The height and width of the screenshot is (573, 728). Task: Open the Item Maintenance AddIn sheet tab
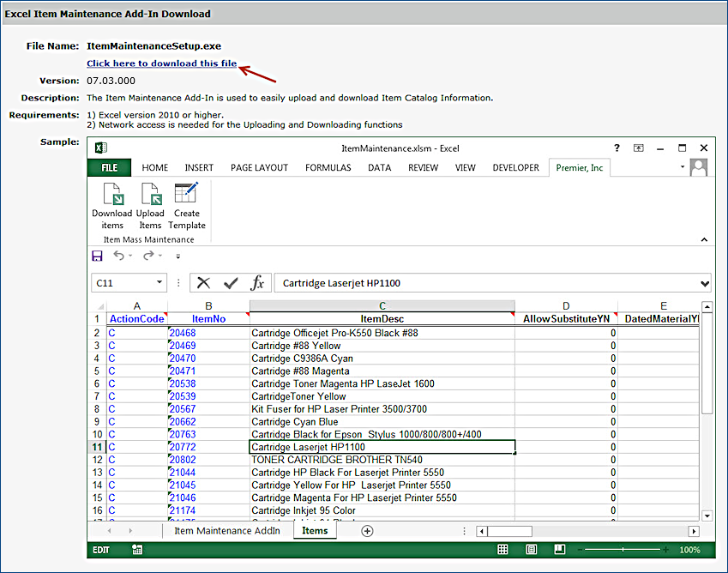tap(227, 531)
